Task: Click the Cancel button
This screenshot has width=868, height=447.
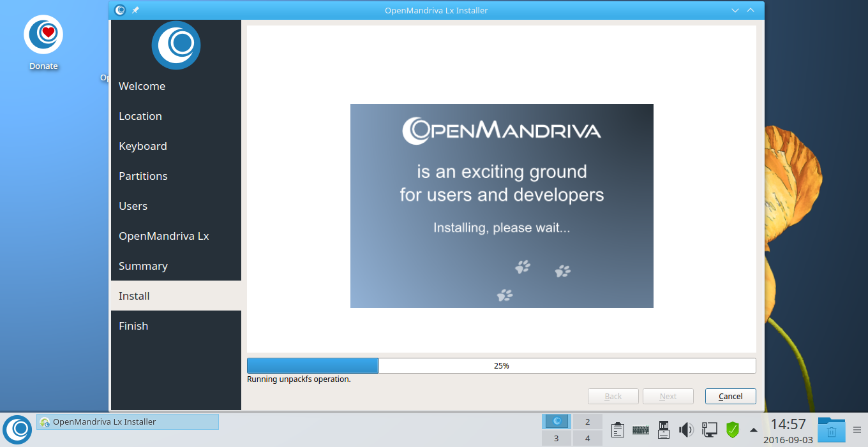Action: 731,396
